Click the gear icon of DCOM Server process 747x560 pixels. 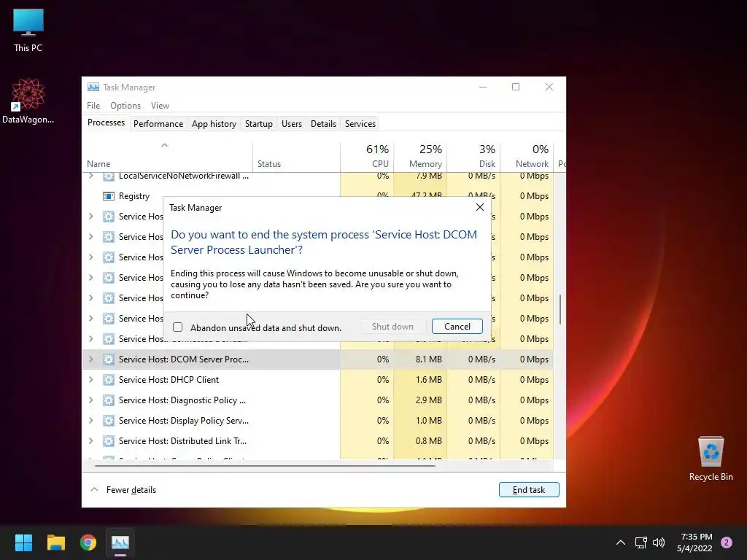coord(109,359)
